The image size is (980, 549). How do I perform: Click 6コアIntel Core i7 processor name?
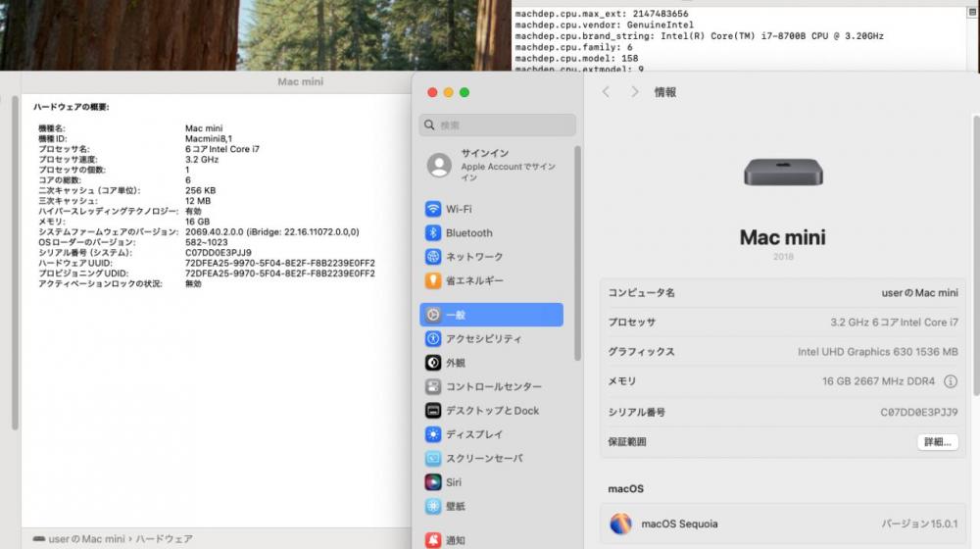221,149
